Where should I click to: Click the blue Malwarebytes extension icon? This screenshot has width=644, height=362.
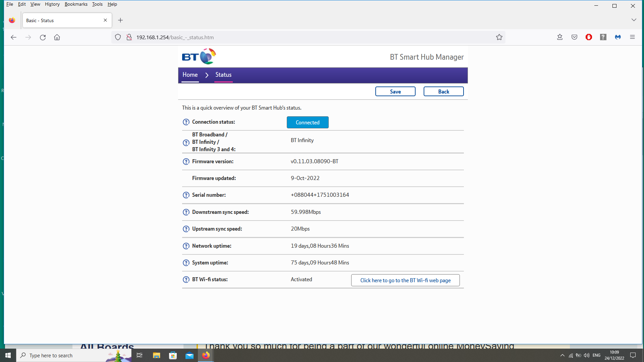618,37
